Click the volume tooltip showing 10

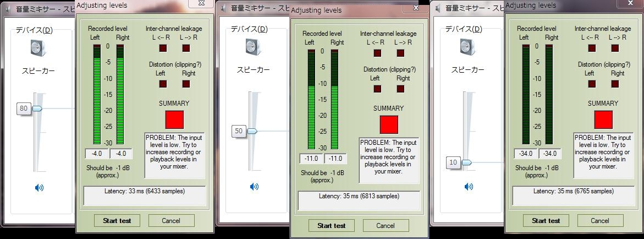[453, 162]
